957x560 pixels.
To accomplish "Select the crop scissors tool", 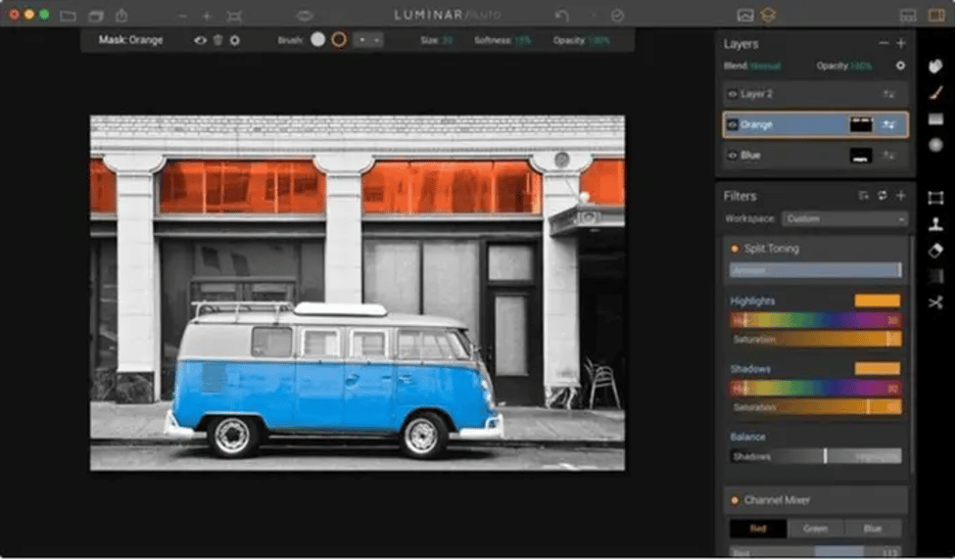I will click(935, 303).
